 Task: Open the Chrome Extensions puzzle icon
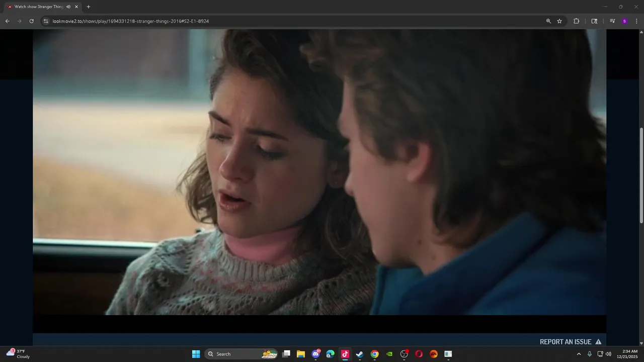pyautogui.click(x=577, y=21)
